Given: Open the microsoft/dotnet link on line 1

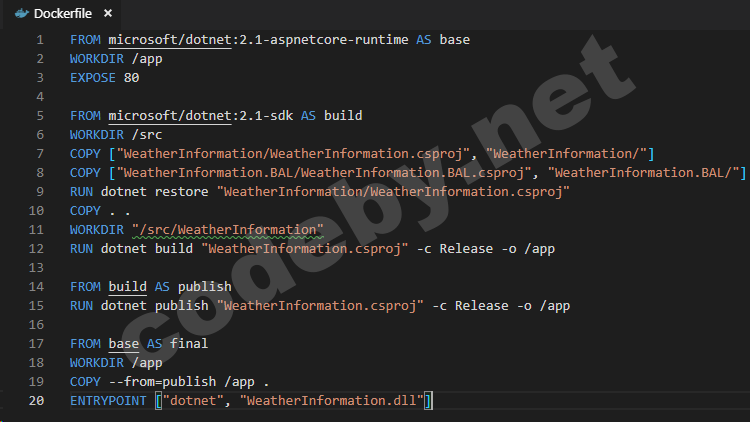Looking at the screenshot, I should pyautogui.click(x=170, y=40).
